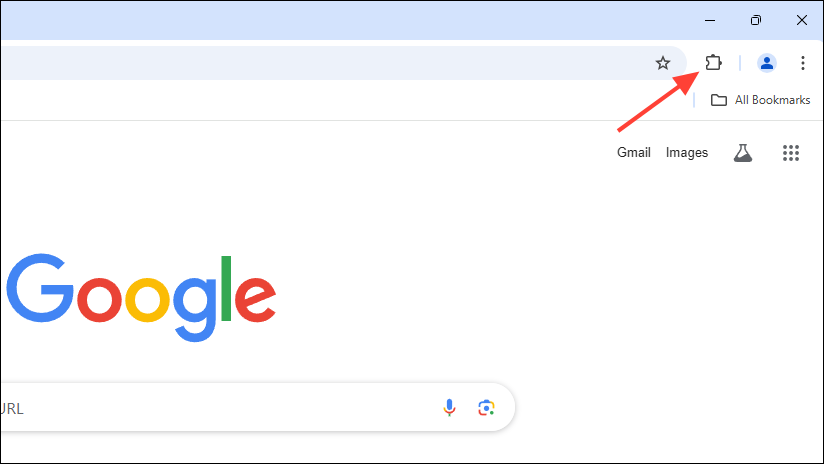Open the Extensions puzzle-piece menu
The width and height of the screenshot is (824, 464).
[x=713, y=63]
